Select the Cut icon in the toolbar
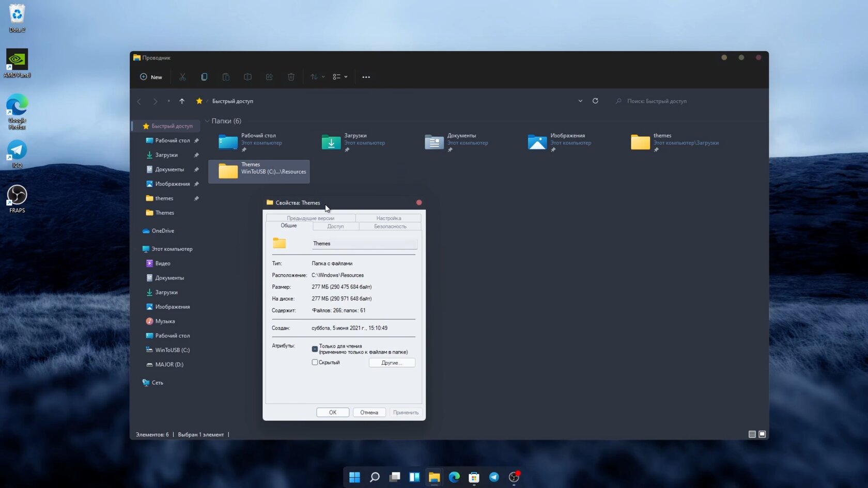The width and height of the screenshot is (868, 488). pos(182,76)
